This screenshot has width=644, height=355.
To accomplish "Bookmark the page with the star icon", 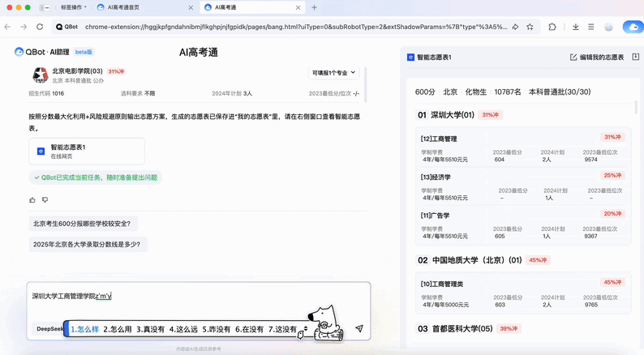I will click(x=530, y=27).
